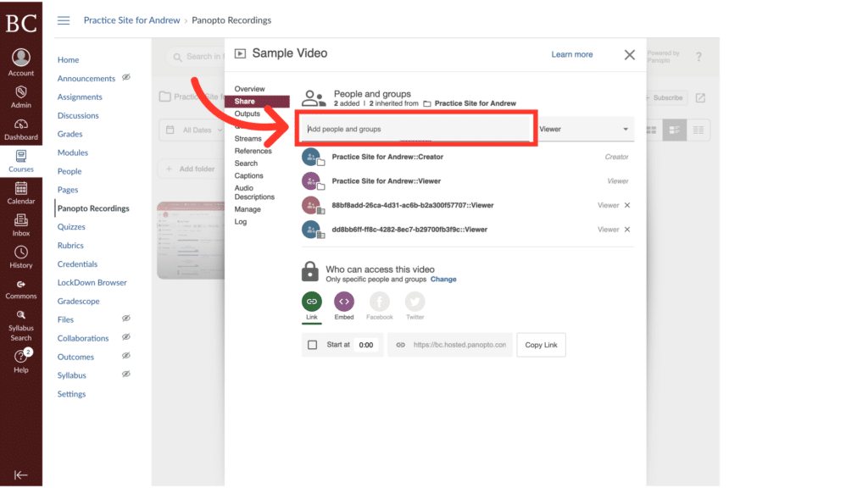This screenshot has width=868, height=488.
Task: Switch to the grid view icon
Action: pos(651,130)
